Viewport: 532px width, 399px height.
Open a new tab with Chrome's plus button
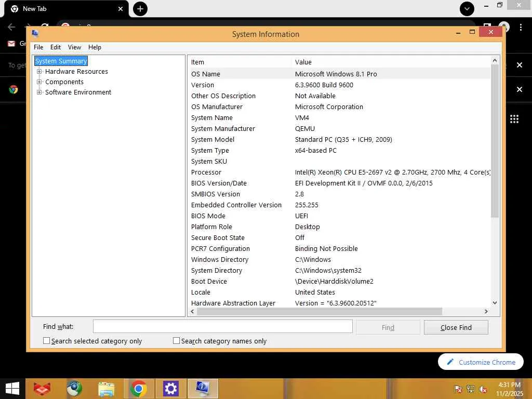tap(140, 9)
